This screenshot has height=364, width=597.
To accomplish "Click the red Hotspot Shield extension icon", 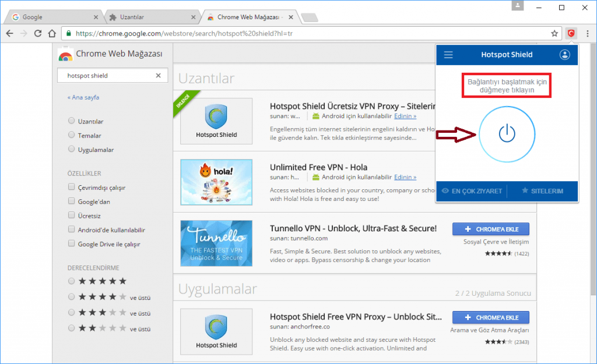I will (571, 33).
